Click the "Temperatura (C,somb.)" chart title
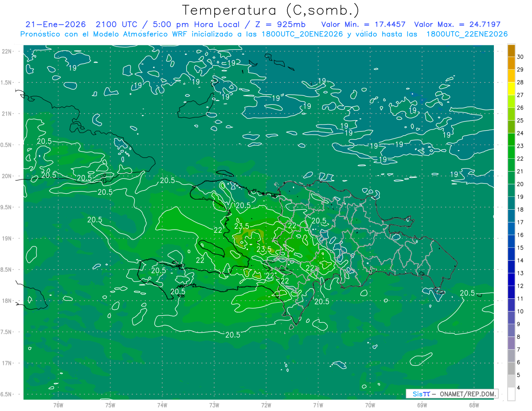Screen dimensions: 532x411 [x=271, y=10]
